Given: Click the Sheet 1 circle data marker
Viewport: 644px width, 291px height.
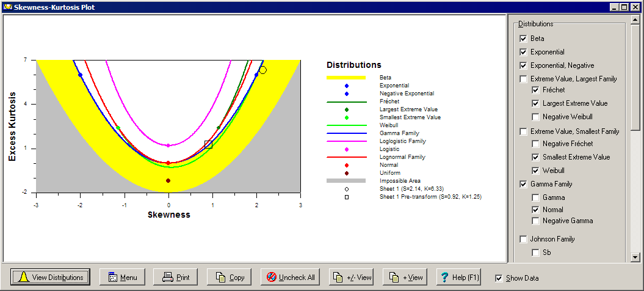Looking at the screenshot, I should pos(263,70).
